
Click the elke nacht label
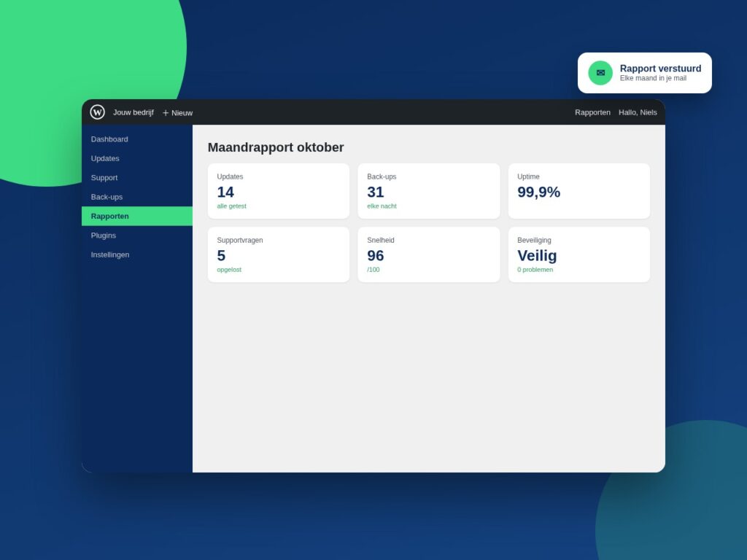(x=382, y=206)
